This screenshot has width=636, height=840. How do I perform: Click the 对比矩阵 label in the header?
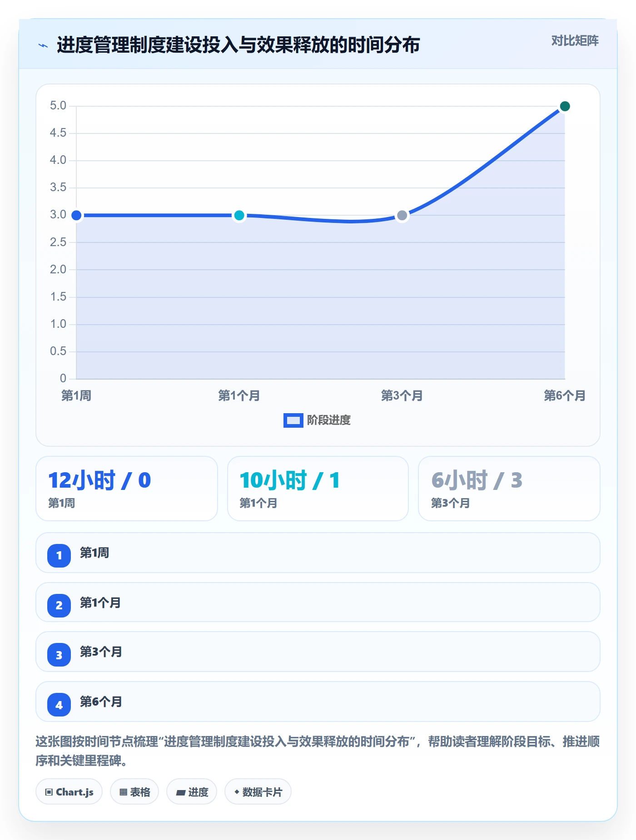click(x=575, y=41)
